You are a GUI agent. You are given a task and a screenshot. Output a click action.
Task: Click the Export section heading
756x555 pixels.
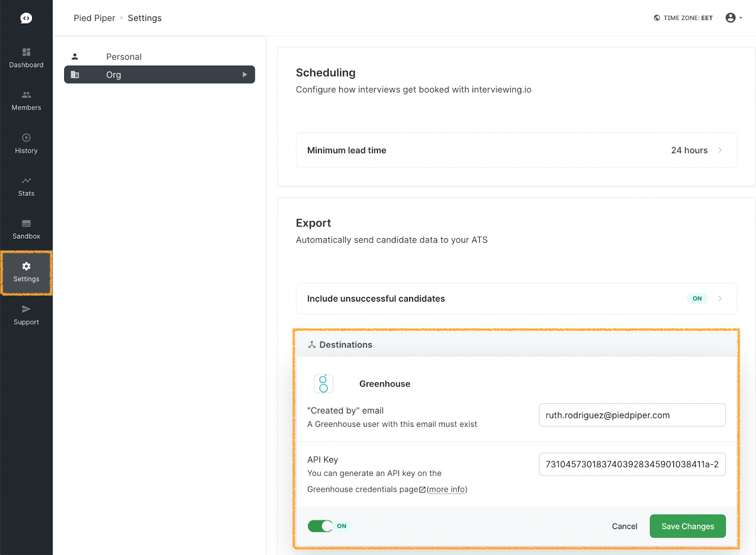coord(313,223)
